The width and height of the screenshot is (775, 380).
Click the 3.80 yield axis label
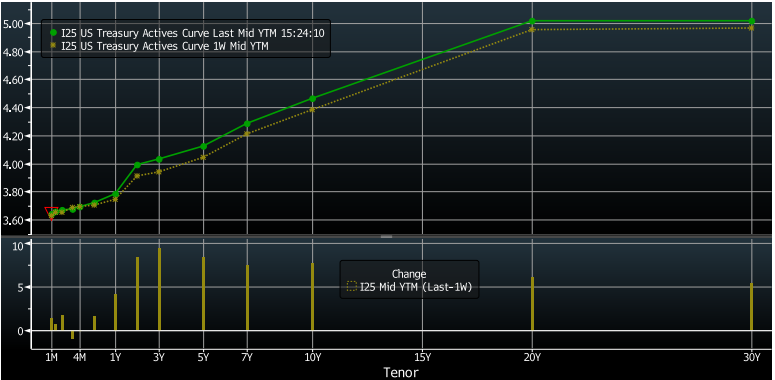(x=12, y=192)
